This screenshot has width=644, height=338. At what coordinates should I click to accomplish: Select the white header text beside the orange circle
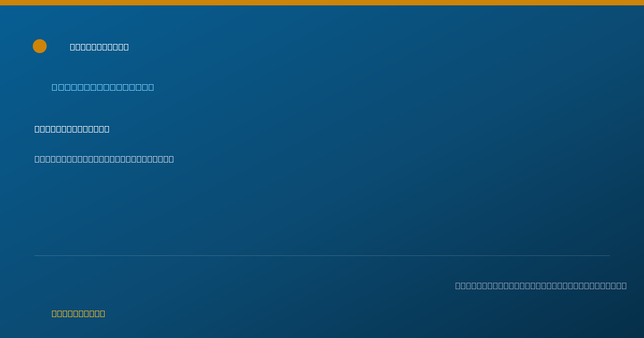click(x=99, y=47)
